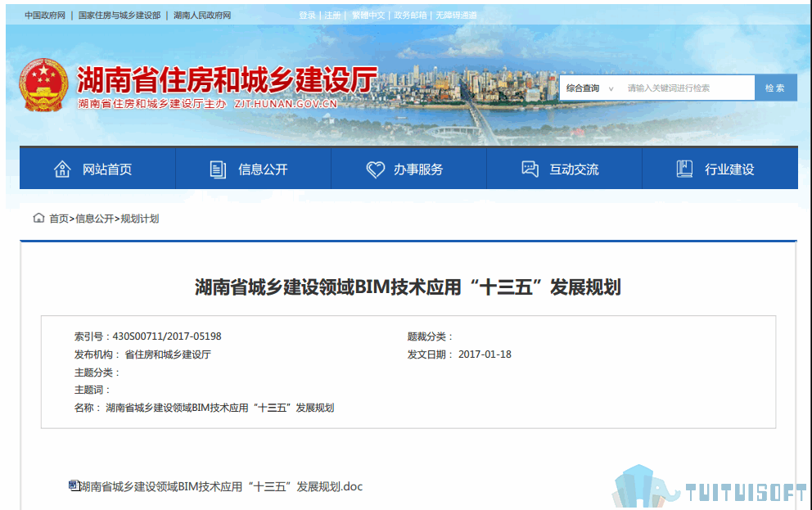The image size is (812, 510).
Task: Go to 信息公开 in the breadcrumb
Action: click(x=94, y=219)
